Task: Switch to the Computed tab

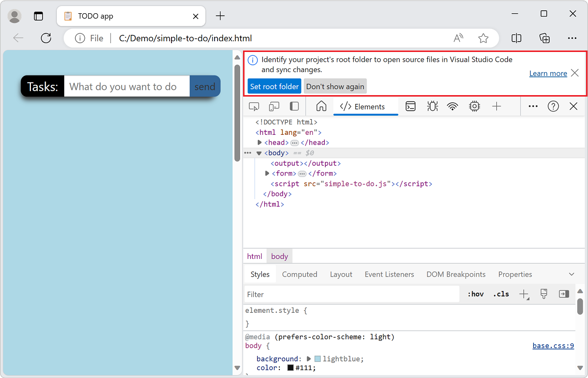Action: (299, 274)
